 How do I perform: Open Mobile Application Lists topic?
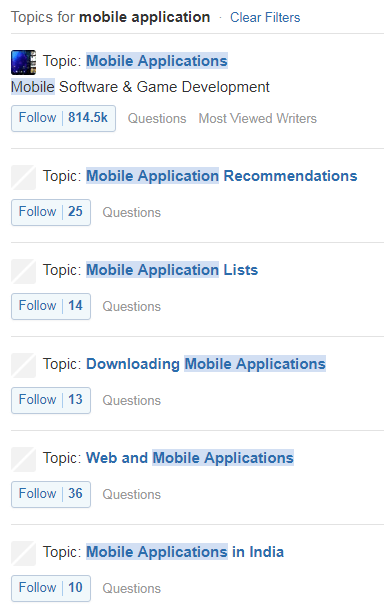(172, 270)
